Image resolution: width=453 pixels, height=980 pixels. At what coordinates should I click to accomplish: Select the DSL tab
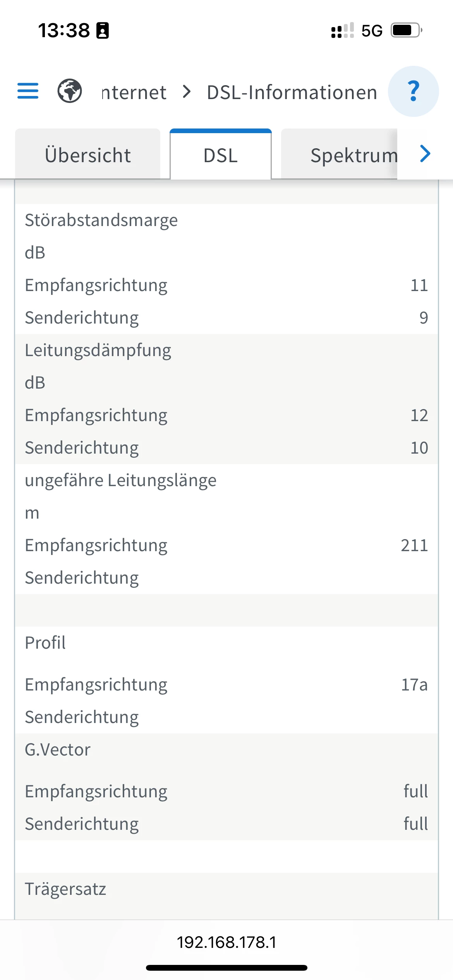[x=221, y=155]
